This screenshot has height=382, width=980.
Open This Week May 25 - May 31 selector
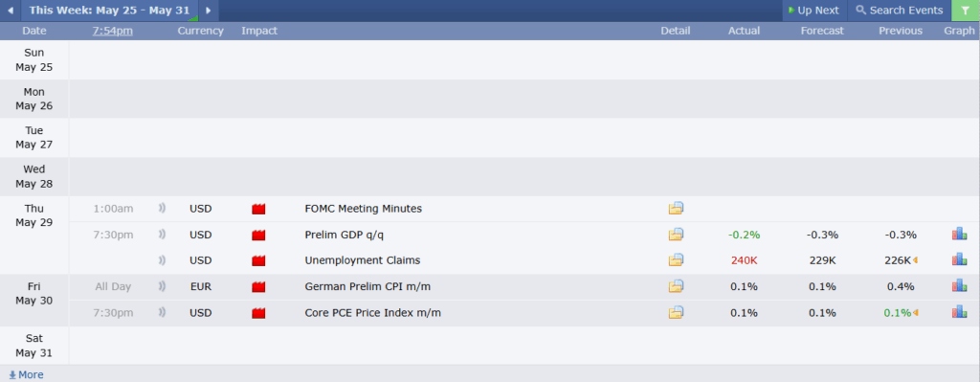(109, 11)
